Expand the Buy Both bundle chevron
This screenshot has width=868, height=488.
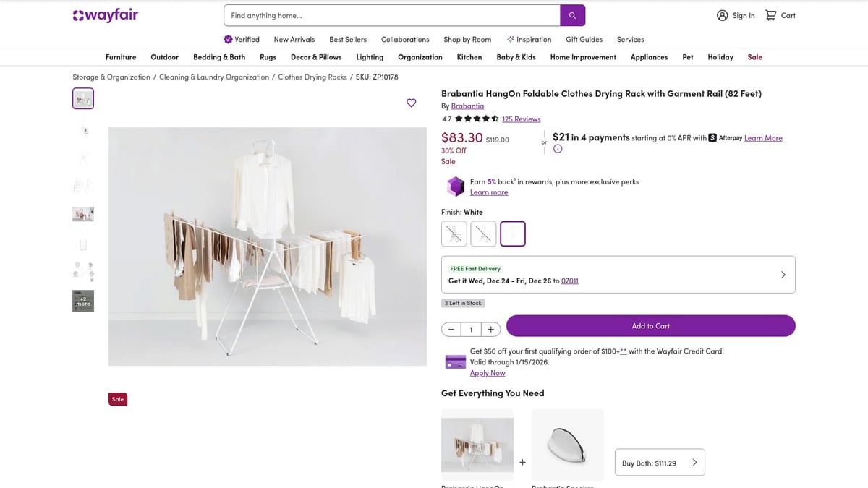click(694, 462)
